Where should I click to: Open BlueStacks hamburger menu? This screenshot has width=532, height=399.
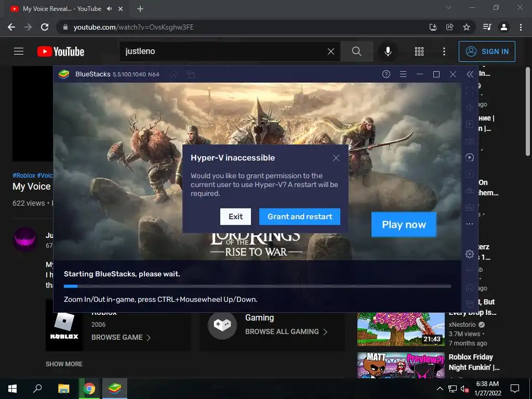(403, 74)
